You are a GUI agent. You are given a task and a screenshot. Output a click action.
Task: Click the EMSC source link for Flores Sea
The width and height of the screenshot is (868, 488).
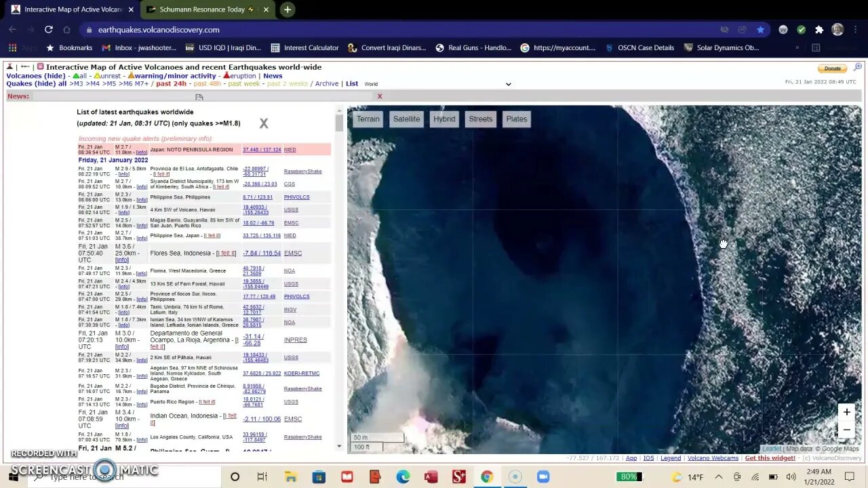click(293, 253)
